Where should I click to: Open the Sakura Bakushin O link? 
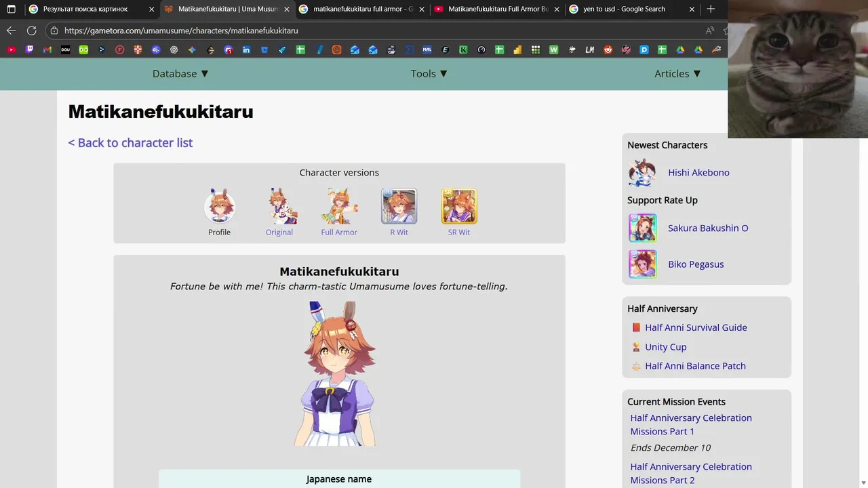[x=708, y=228]
